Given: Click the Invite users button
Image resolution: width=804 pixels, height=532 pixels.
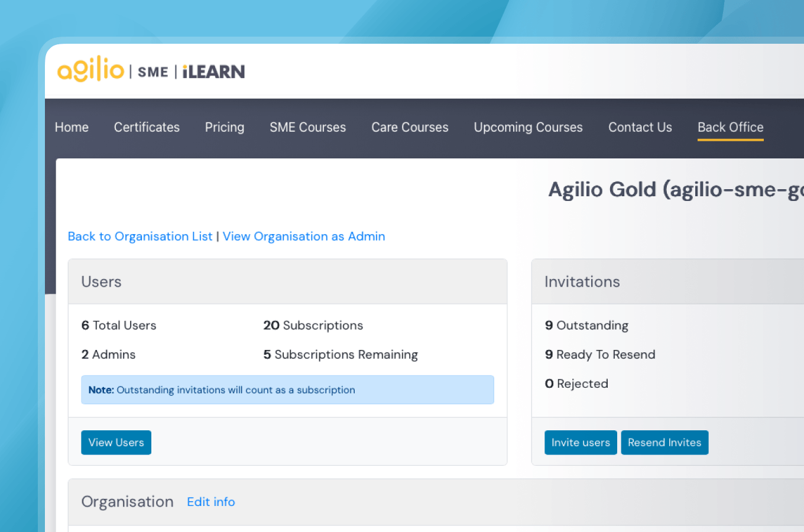Looking at the screenshot, I should pos(581,442).
